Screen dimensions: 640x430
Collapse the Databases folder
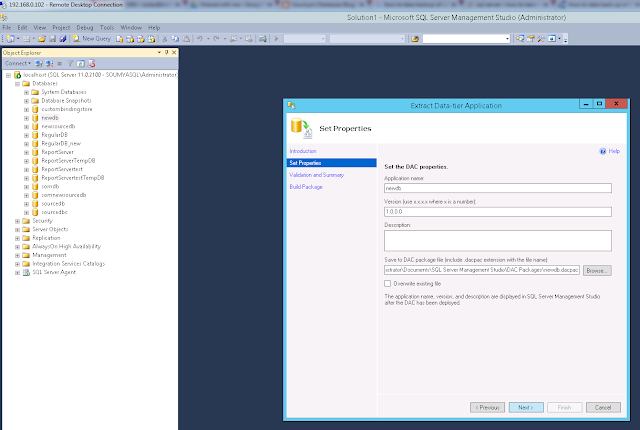(17, 84)
